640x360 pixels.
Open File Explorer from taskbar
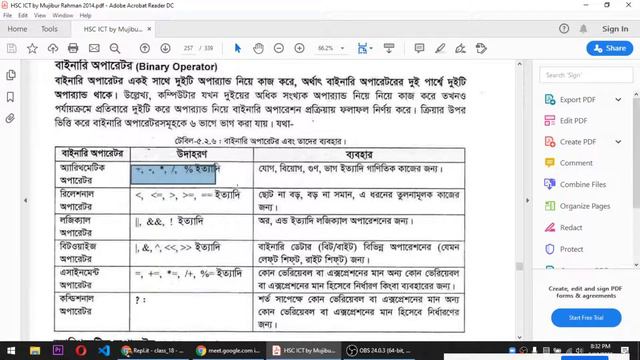35,351
